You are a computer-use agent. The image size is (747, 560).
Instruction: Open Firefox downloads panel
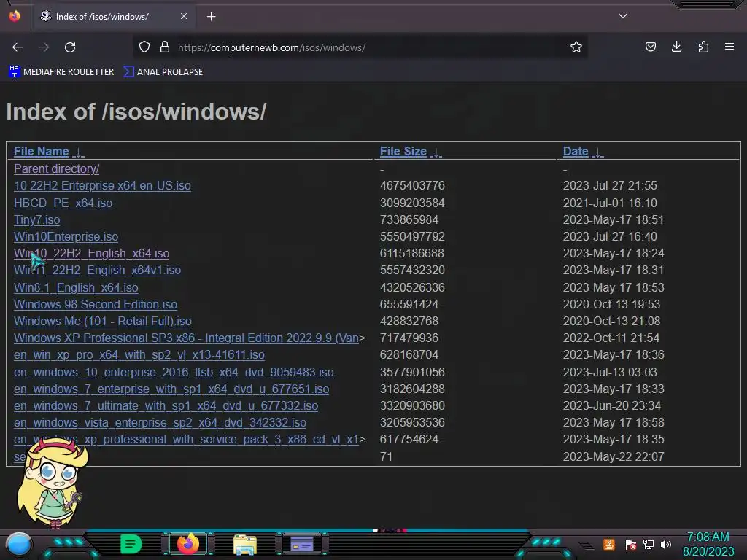coord(676,47)
